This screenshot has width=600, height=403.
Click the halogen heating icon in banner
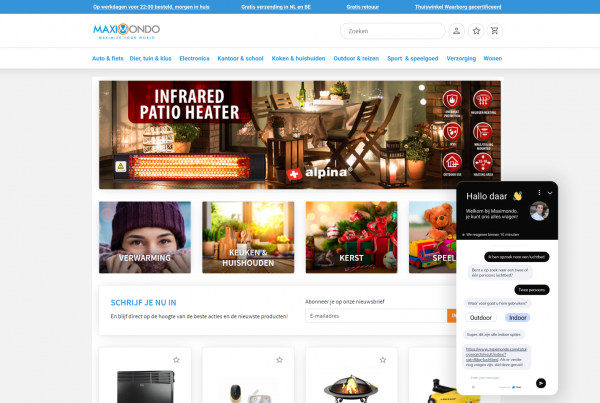point(483,102)
